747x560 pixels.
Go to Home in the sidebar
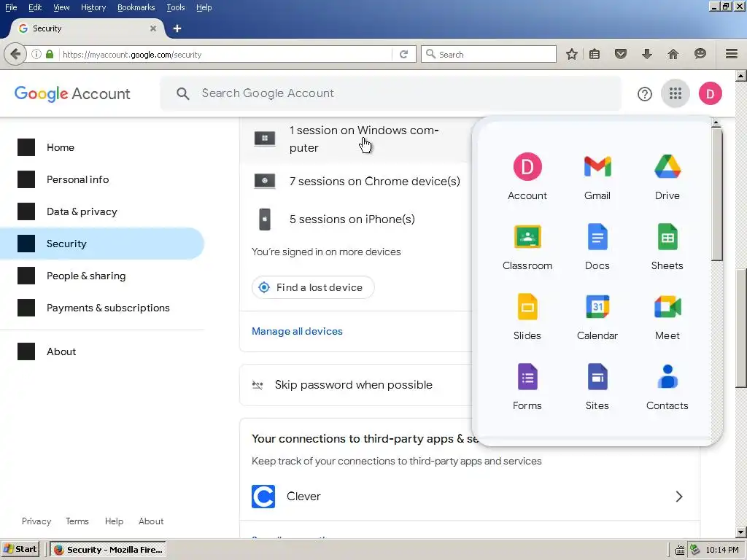click(102, 147)
